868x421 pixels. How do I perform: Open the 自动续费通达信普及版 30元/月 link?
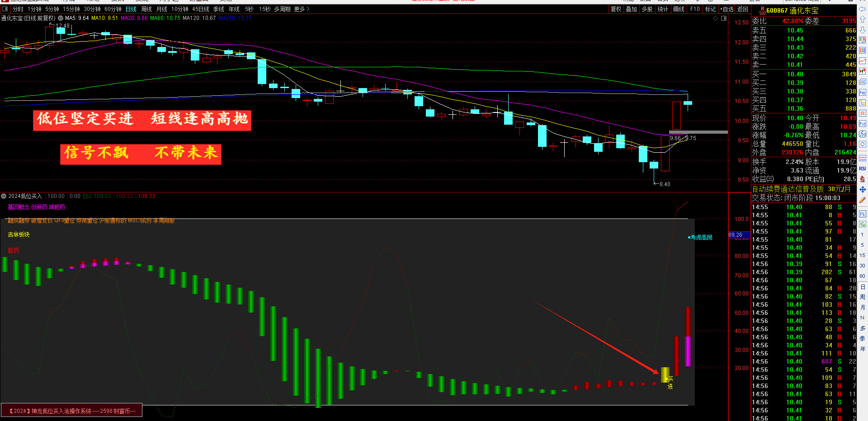[801, 189]
